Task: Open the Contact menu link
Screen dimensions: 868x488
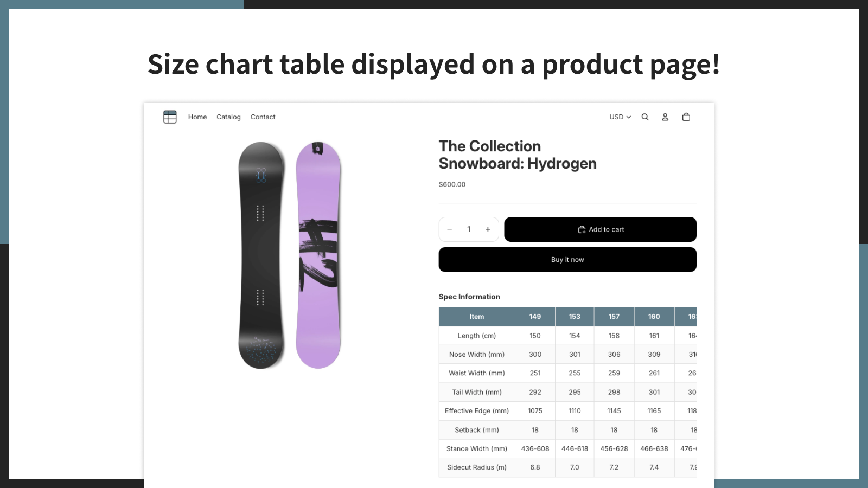Action: 263,117
